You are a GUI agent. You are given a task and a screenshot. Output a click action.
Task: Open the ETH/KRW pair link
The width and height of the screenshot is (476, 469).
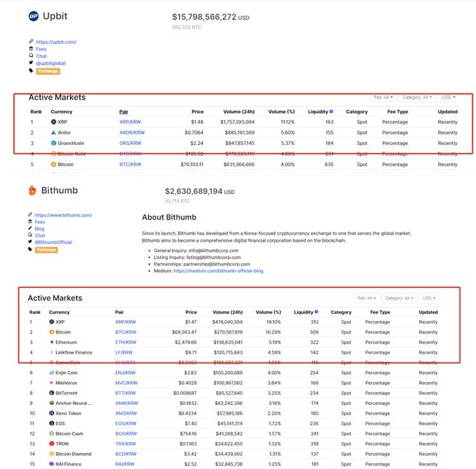tap(125, 342)
